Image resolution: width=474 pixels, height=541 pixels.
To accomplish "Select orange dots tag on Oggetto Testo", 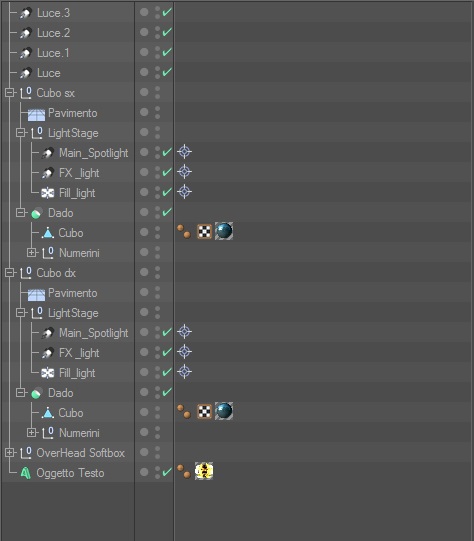I will (x=184, y=471).
